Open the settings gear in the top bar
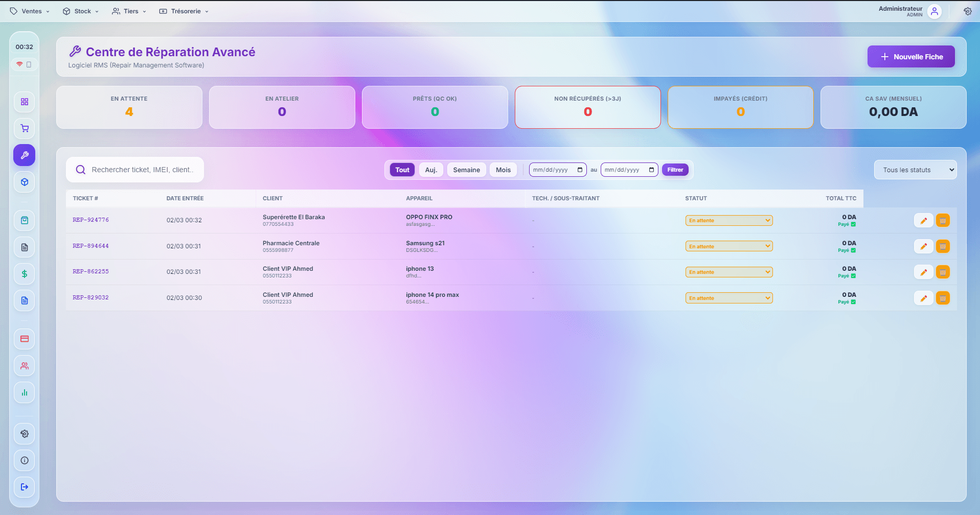Screen dimensions: 980x515 pyautogui.click(x=967, y=11)
